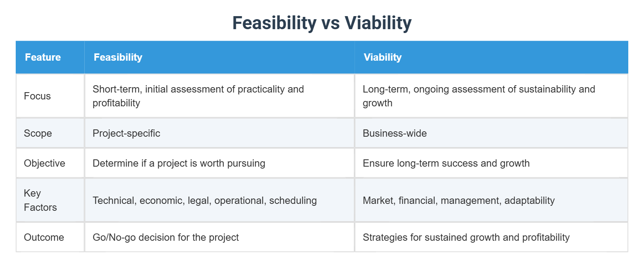Select the Short-term initial assessment cell

pyautogui.click(x=198, y=96)
